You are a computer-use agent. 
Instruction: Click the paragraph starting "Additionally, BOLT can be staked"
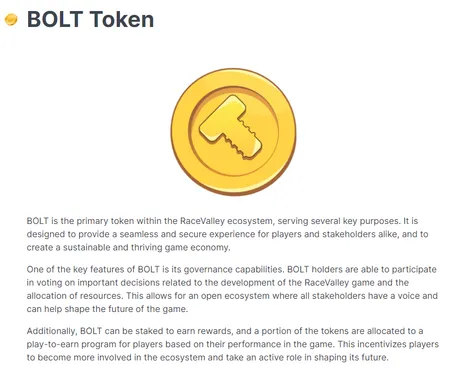point(233,344)
